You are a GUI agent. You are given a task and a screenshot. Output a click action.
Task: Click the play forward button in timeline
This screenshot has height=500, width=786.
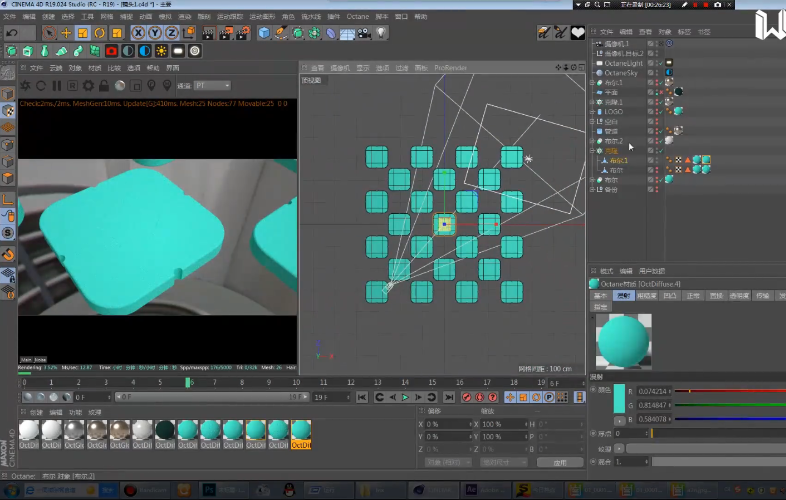(404, 397)
